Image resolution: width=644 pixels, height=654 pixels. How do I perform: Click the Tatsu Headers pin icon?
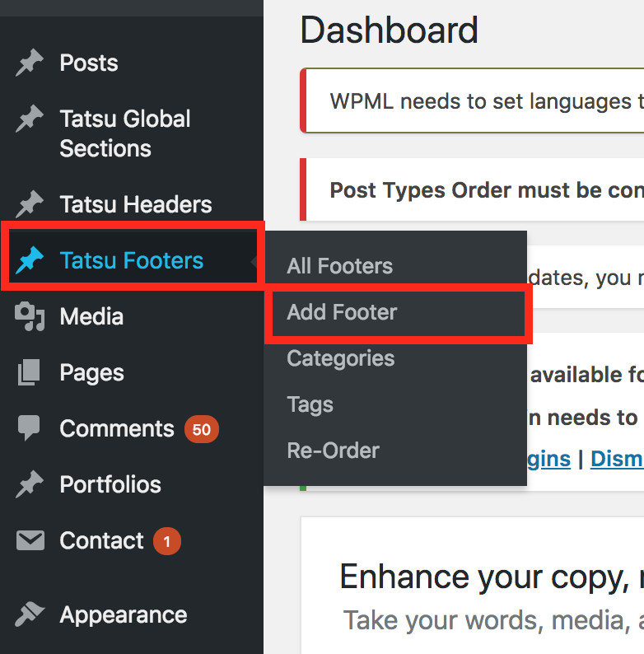coord(30,204)
